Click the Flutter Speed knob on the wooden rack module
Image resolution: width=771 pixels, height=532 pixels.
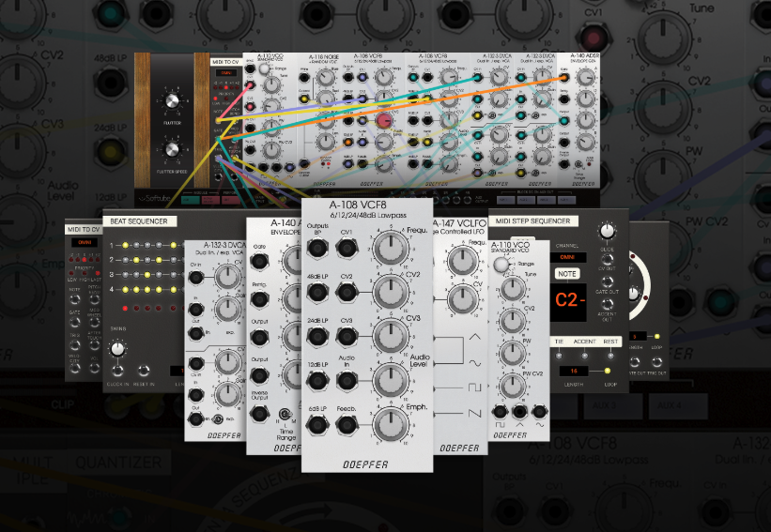point(172,149)
